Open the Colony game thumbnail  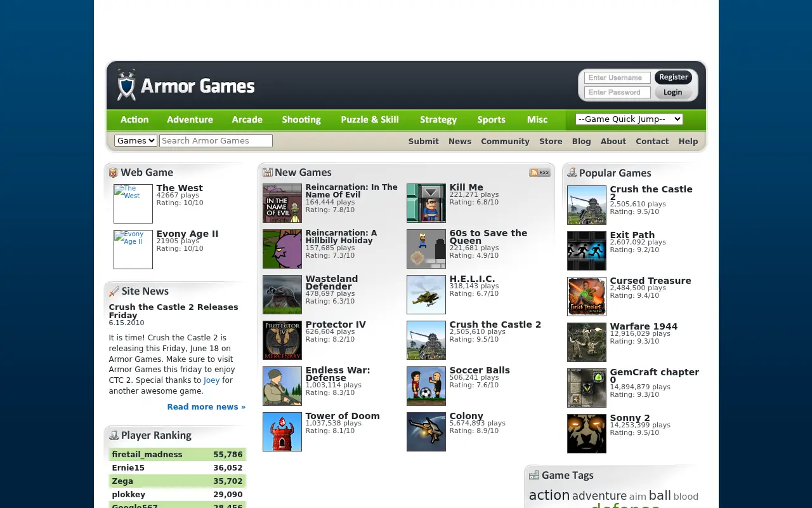[x=426, y=432]
